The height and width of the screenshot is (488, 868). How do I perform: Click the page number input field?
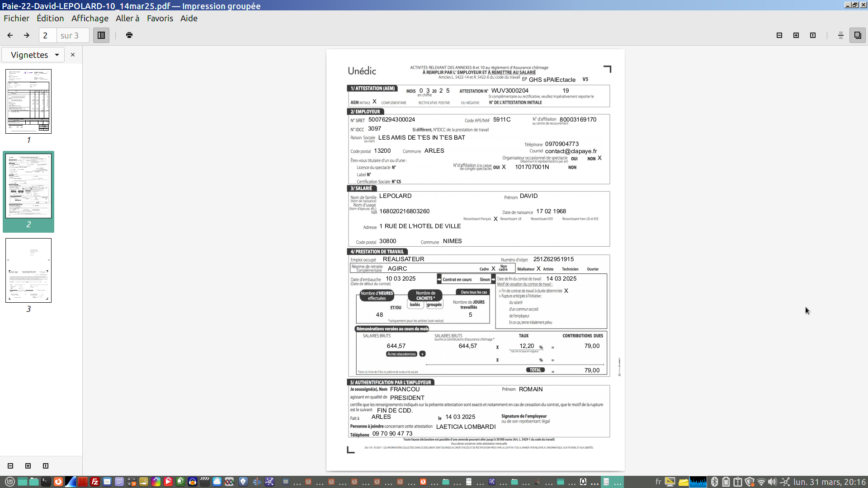[x=48, y=35]
